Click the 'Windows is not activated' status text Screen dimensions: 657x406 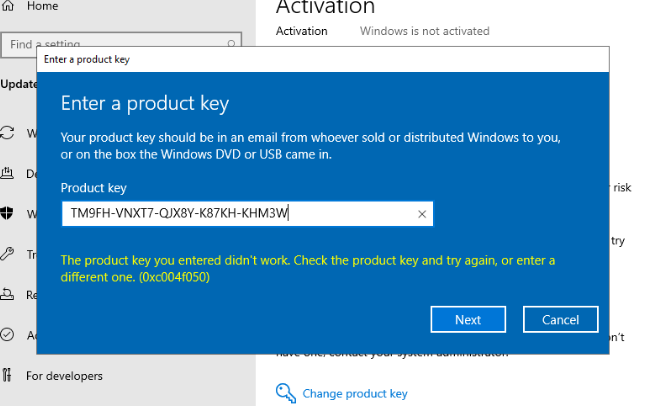[424, 31]
